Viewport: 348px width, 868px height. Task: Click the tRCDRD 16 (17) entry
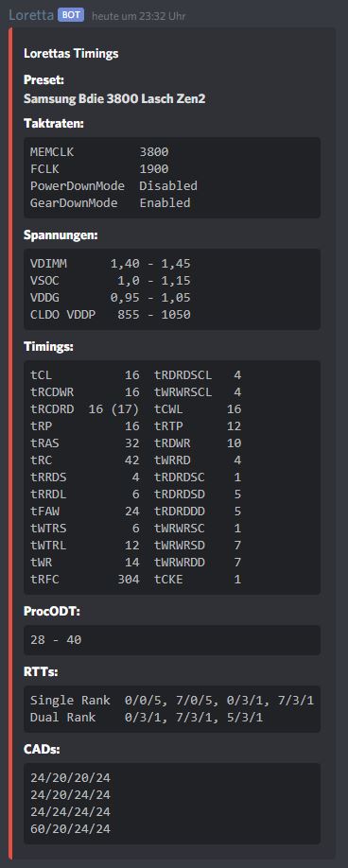[85, 409]
